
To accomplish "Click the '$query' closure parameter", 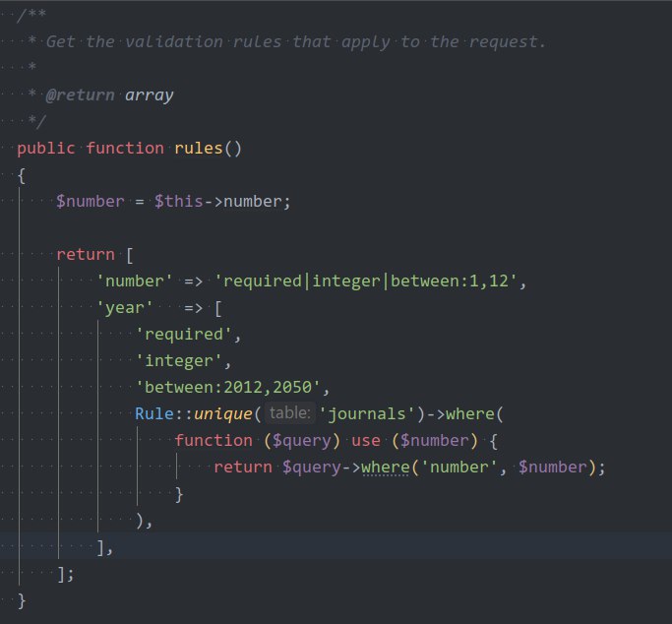I will point(302,441).
